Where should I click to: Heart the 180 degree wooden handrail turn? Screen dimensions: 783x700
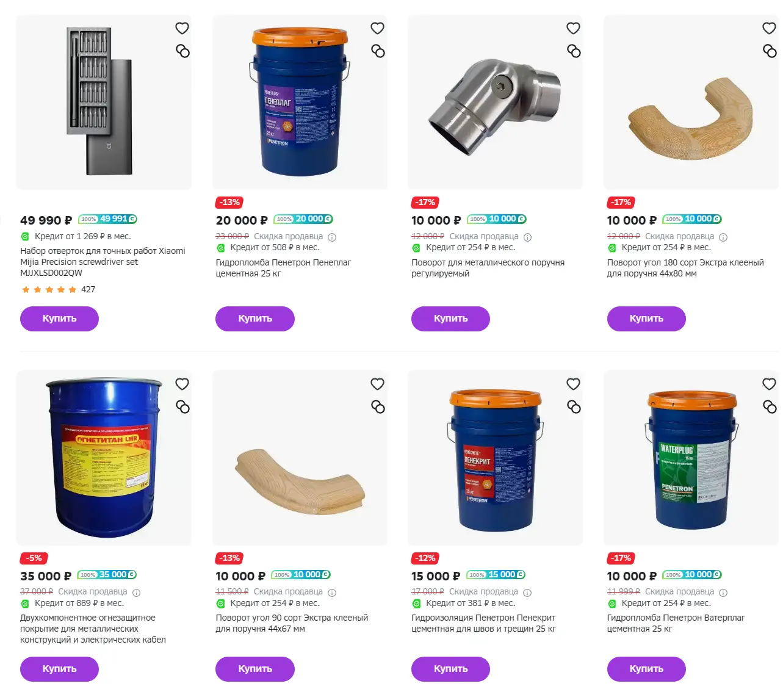click(x=769, y=28)
